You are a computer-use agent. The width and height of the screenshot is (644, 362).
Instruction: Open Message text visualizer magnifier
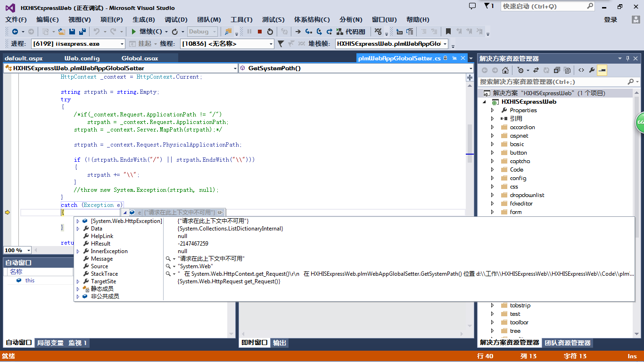coord(168,259)
